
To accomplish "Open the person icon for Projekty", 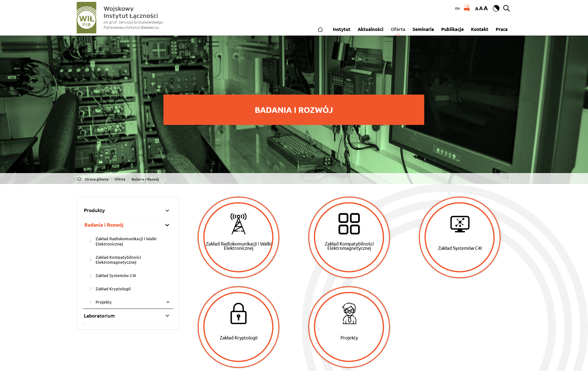I will tap(349, 313).
